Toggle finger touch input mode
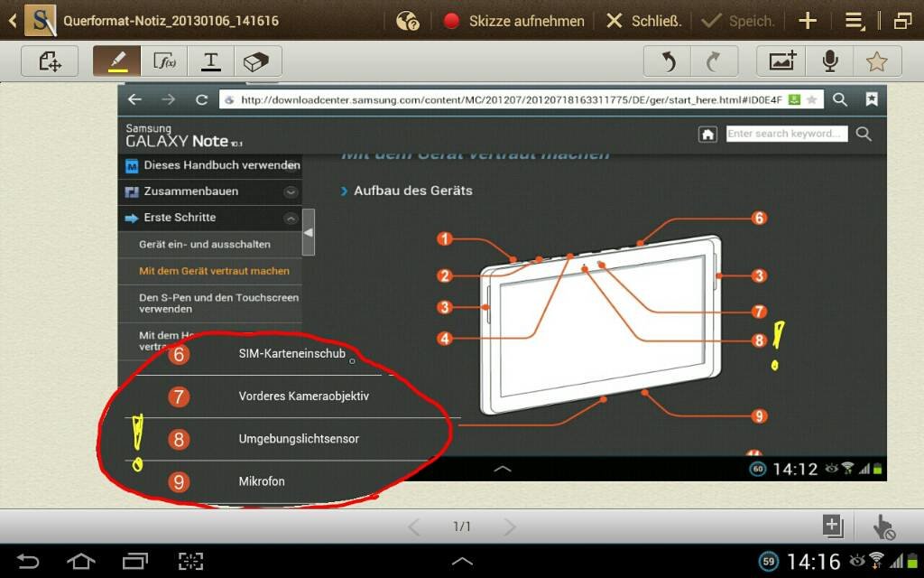Viewport: 924px width, 578px height. 883,527
